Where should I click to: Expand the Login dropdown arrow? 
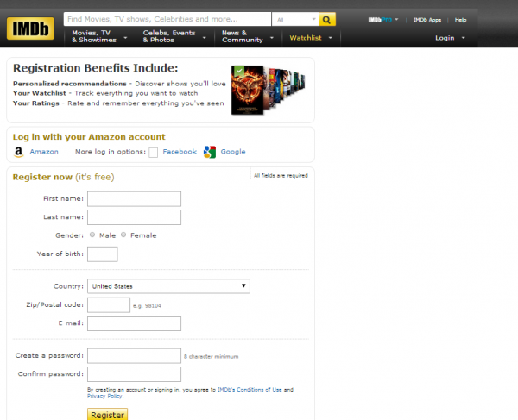click(463, 38)
